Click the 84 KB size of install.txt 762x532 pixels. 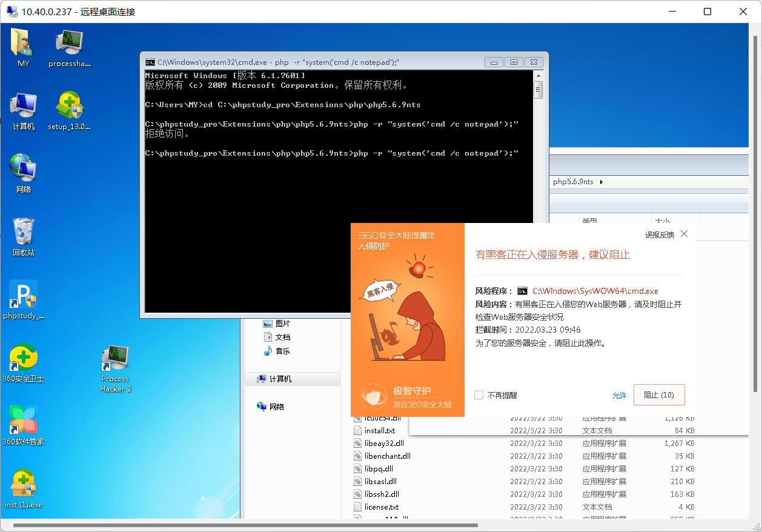pyautogui.click(x=684, y=430)
